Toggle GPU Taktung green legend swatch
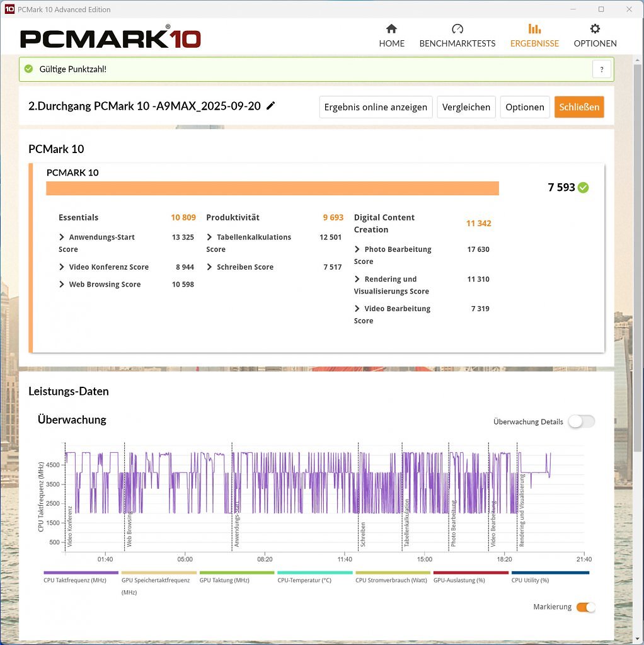The image size is (644, 645). 236,573
